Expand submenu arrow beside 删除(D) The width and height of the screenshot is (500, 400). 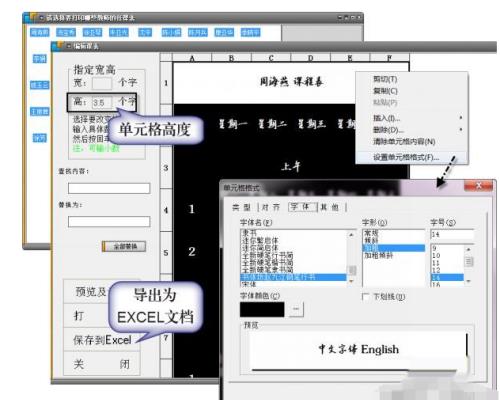click(461, 129)
